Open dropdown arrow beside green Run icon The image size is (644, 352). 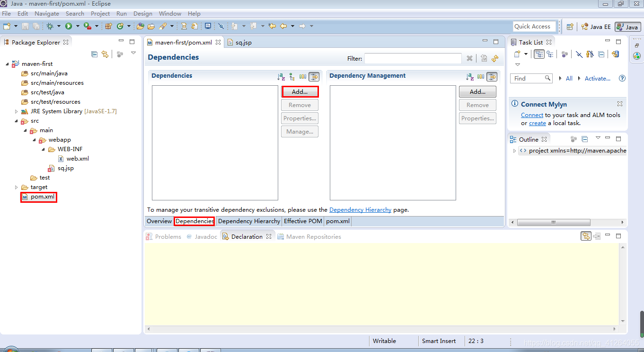click(x=78, y=26)
